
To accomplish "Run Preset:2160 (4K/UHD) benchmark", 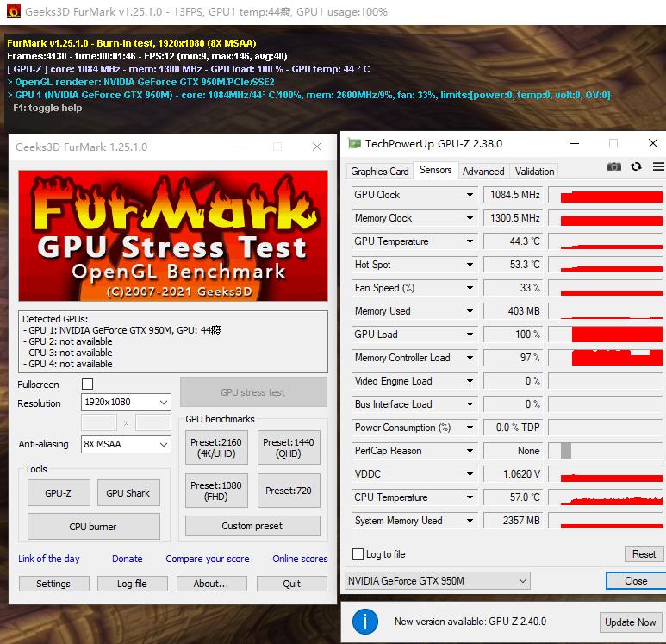I will 216,447.
